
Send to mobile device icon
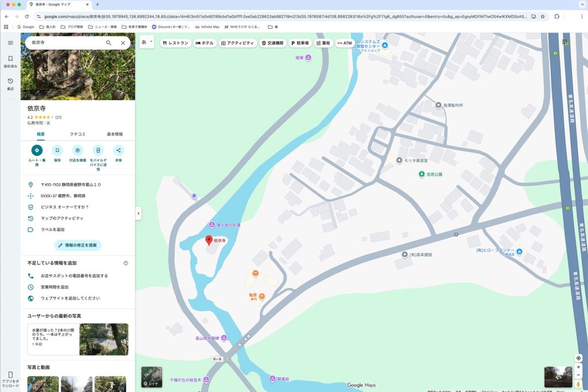[98, 150]
